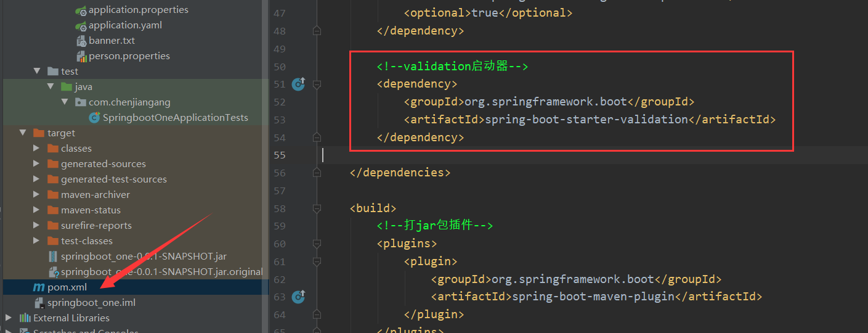Click spring-boot-starter-validation artifactId text
Image resolution: width=868 pixels, height=333 pixels.
pos(586,120)
